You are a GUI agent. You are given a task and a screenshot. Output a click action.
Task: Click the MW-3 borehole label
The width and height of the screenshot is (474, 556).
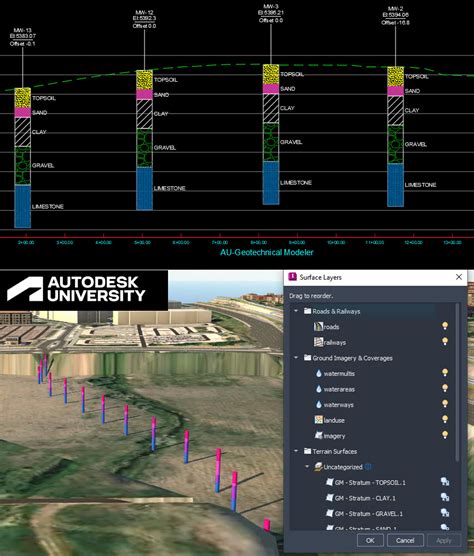(271, 13)
